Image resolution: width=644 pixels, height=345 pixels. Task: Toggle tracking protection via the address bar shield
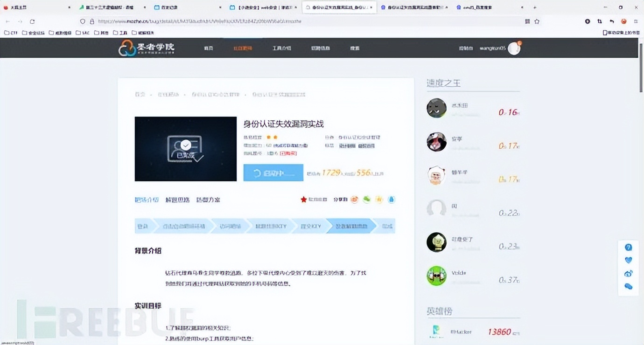82,21
